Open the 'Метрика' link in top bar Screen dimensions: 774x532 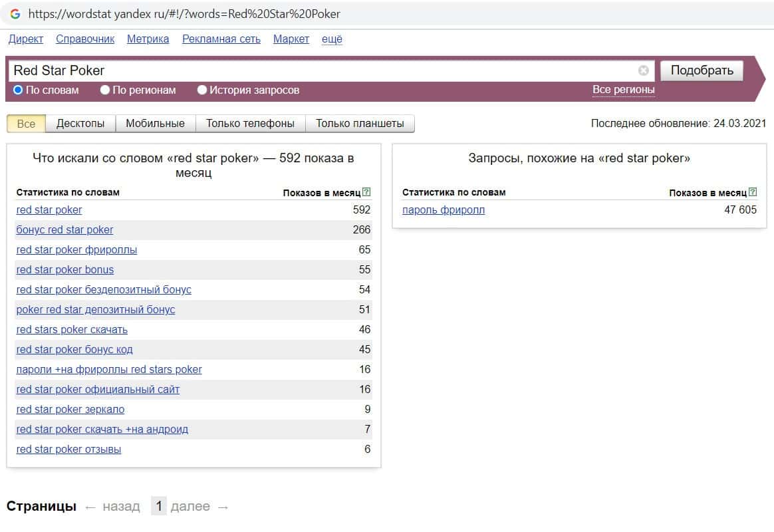tap(148, 39)
